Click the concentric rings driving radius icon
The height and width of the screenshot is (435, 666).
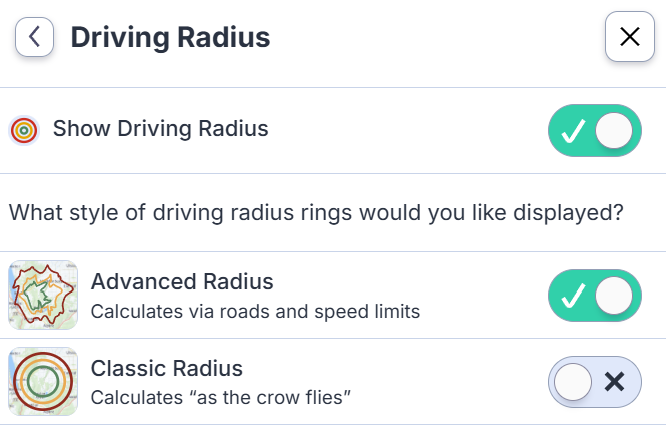coord(24,130)
